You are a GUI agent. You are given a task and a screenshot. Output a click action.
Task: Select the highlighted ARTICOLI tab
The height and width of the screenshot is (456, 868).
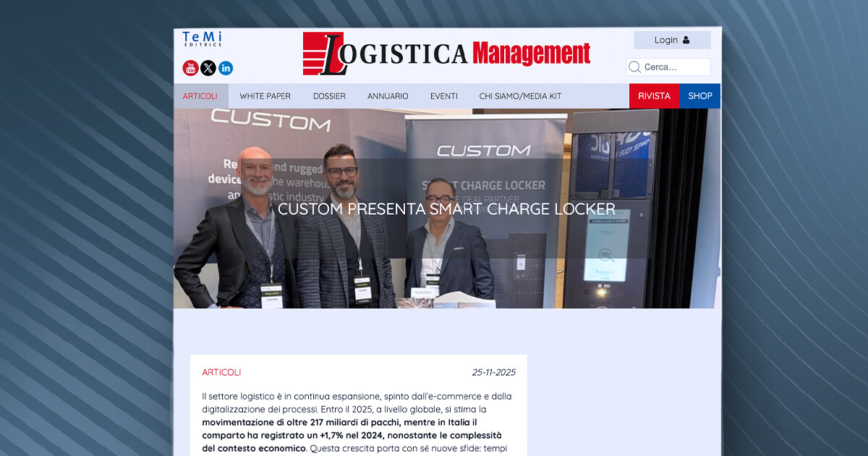coord(200,96)
